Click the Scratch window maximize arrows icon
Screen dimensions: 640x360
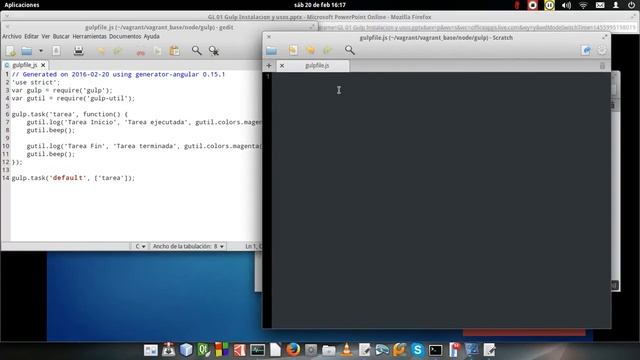pos(604,37)
